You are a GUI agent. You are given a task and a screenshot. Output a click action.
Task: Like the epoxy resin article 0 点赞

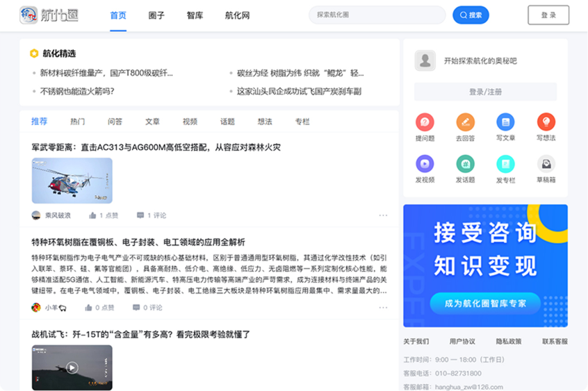[x=89, y=308]
